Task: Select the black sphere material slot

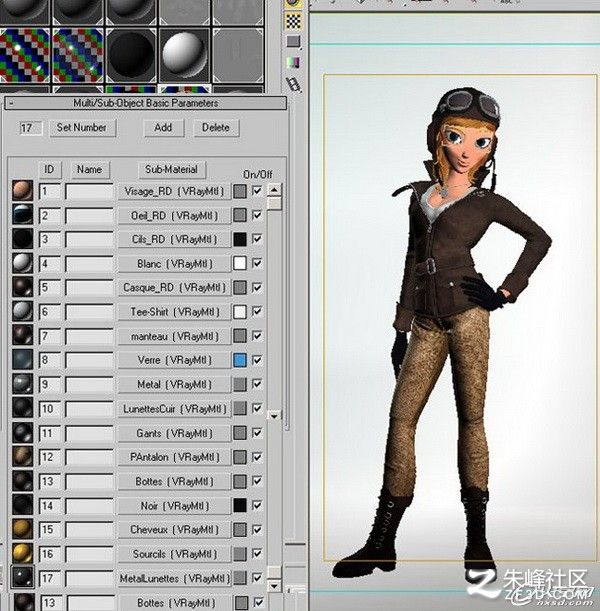Action: tap(131, 55)
